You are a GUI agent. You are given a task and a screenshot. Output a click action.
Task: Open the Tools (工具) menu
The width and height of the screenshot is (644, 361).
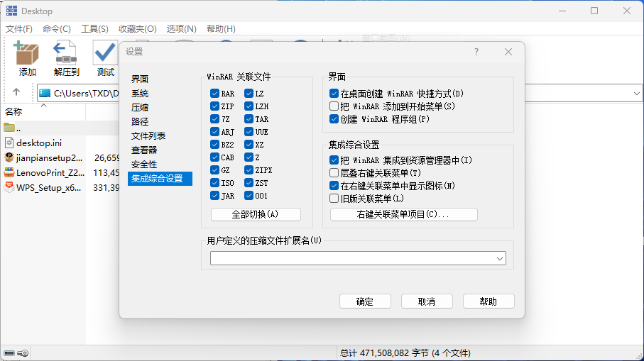coord(94,28)
